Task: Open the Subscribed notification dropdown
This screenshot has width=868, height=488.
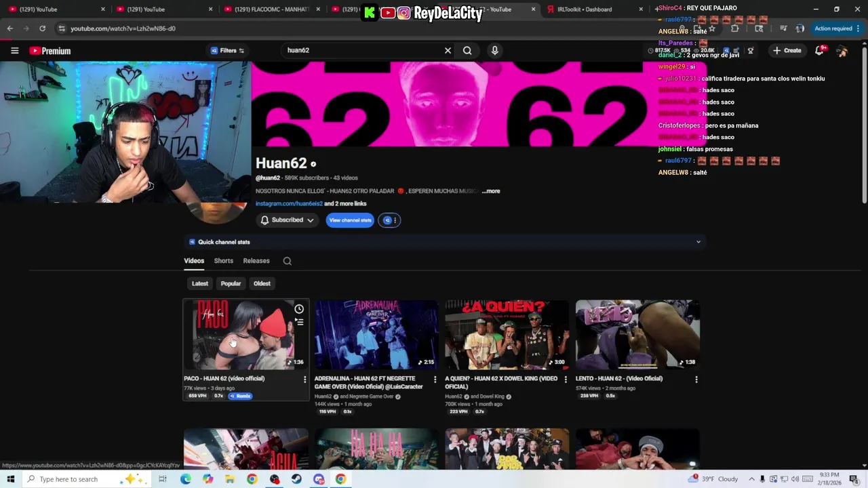Action: tap(288, 220)
